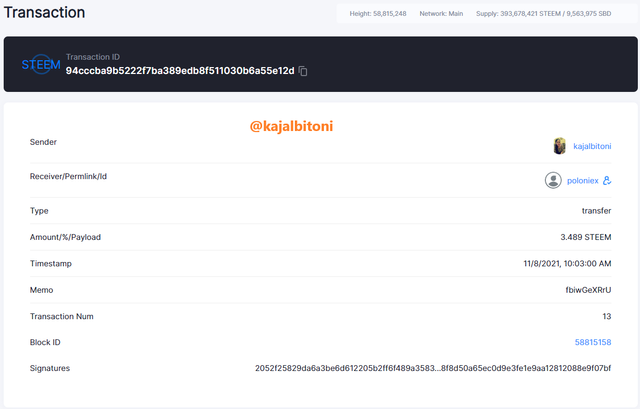640x409 pixels.
Task: Click the 'Network: Main' status text
Action: (x=441, y=13)
